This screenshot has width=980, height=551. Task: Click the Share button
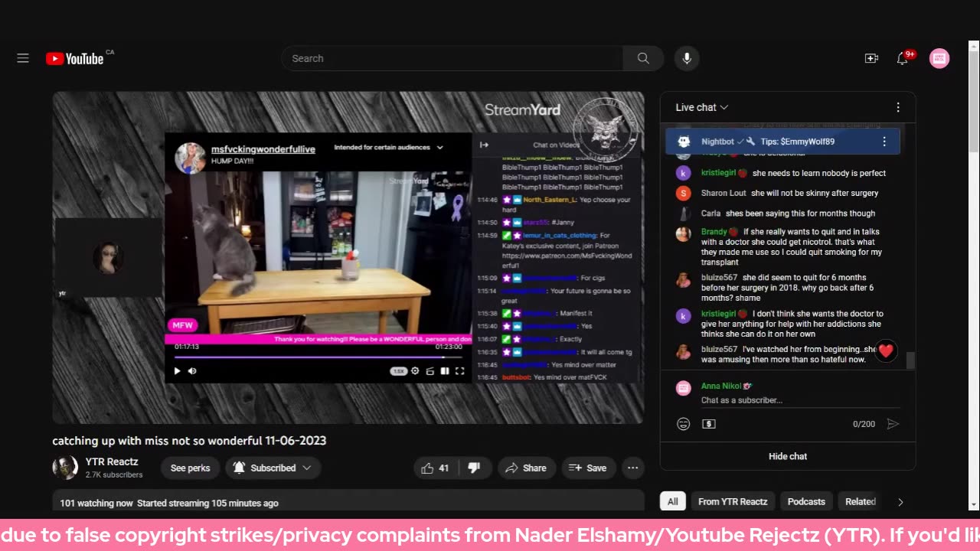525,468
